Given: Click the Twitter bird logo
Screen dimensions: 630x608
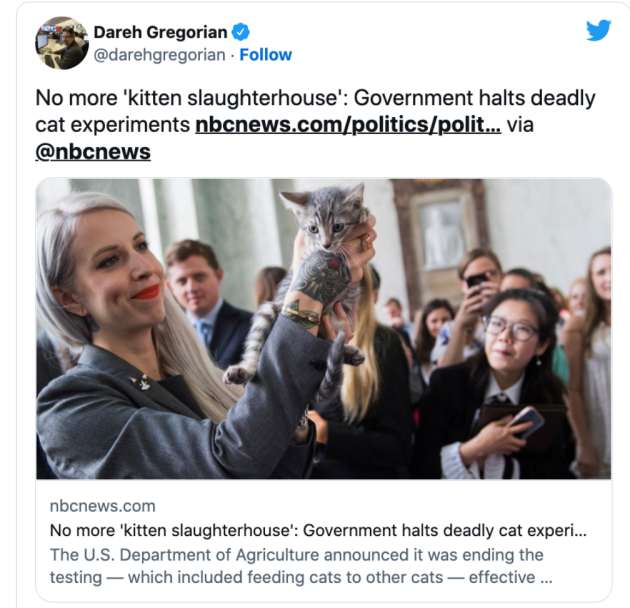Looking at the screenshot, I should tap(598, 31).
